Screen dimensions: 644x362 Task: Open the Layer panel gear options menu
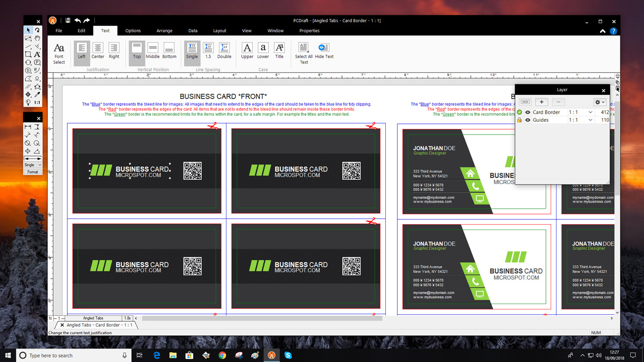[x=599, y=102]
